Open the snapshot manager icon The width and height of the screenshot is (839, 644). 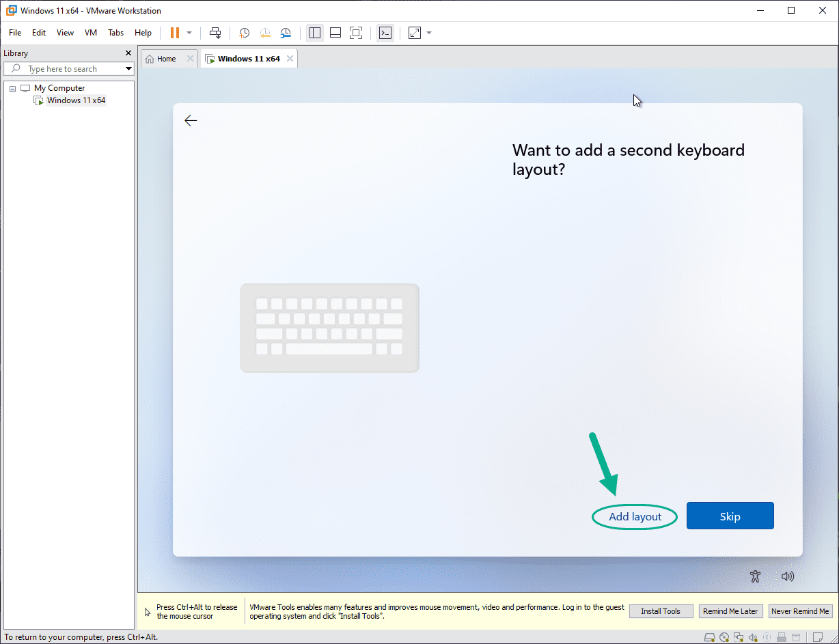point(286,33)
